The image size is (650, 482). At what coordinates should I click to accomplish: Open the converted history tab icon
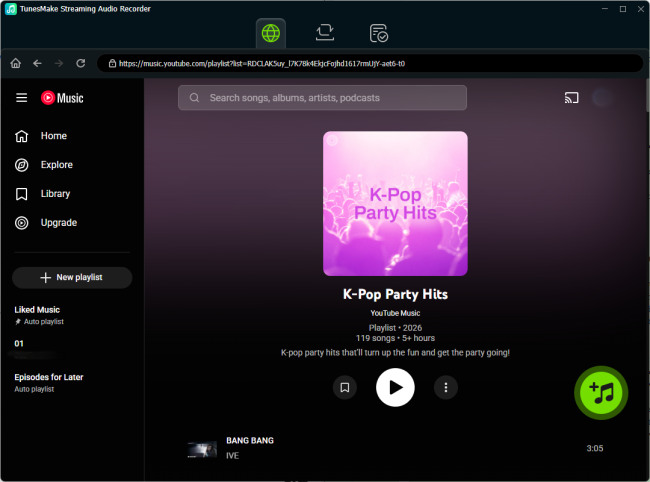(378, 33)
